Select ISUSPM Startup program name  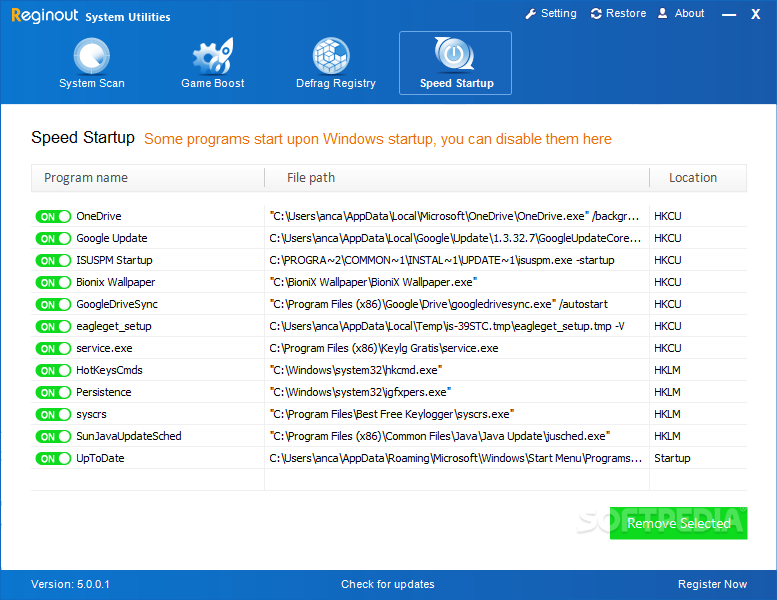pyautogui.click(x=114, y=261)
